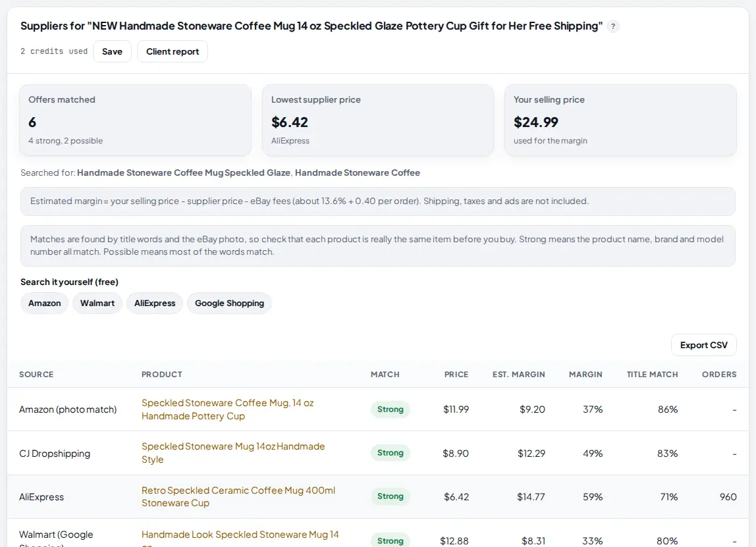Click the Lowest supplier price card
The image size is (756, 547).
(x=377, y=120)
